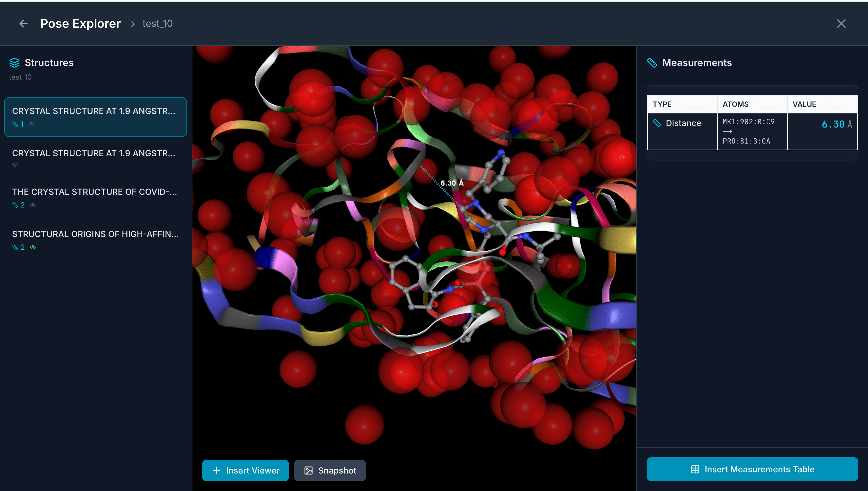Click the back arrow icon
The image size is (868, 491).
23,24
